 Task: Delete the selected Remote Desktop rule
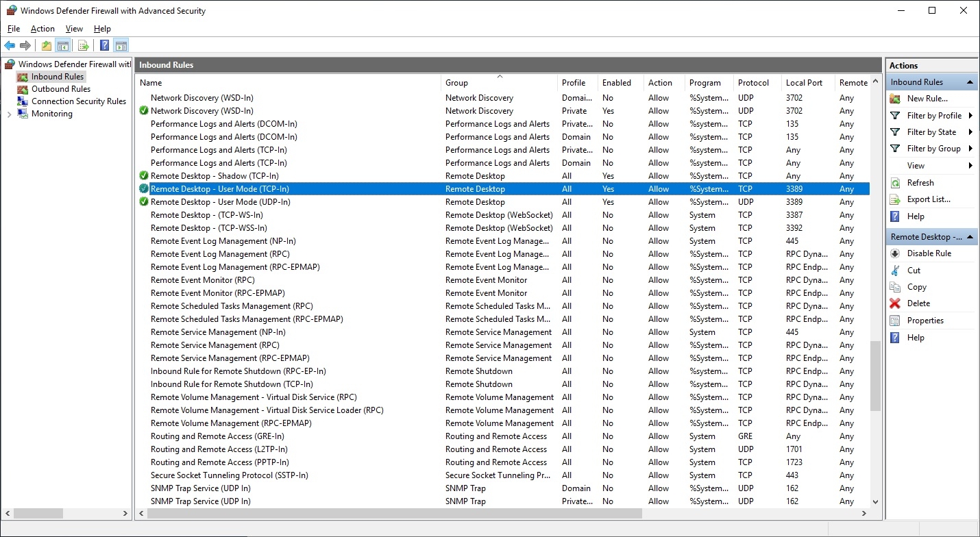coord(918,303)
